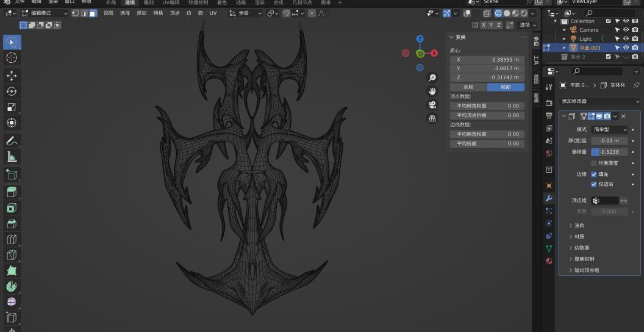
Task: Hide the Camera object in outliner
Action: (626, 30)
